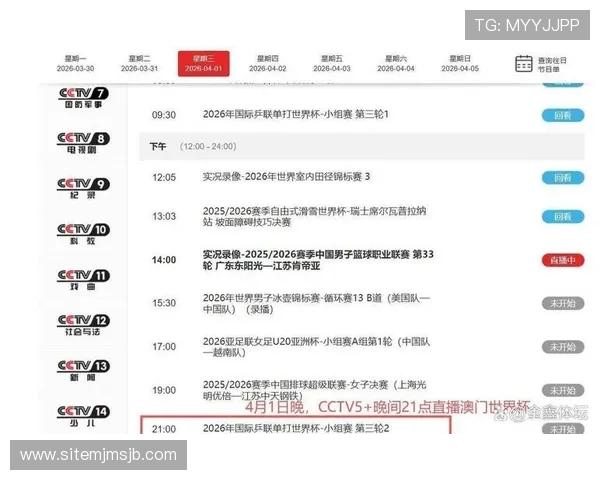
Task: Open 查询往日节目单 link
Action: coord(552,64)
